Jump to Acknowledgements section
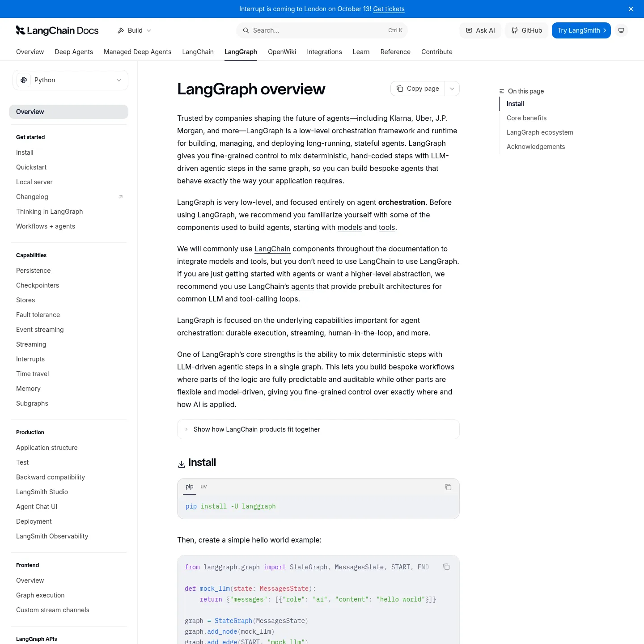 536,147
